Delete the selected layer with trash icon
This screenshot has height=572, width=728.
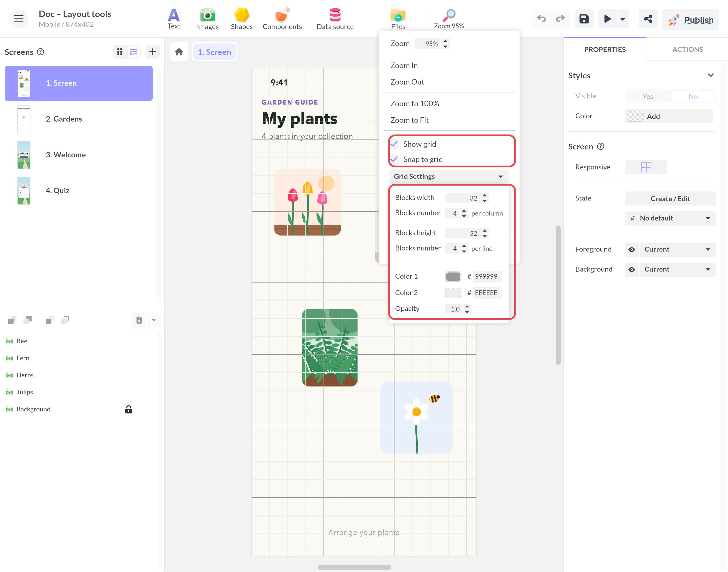click(139, 320)
